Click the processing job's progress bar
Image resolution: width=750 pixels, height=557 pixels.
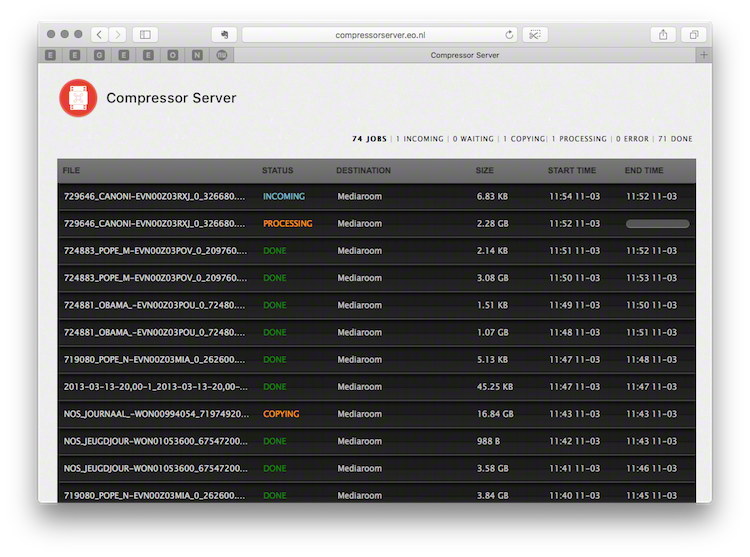[657, 224]
